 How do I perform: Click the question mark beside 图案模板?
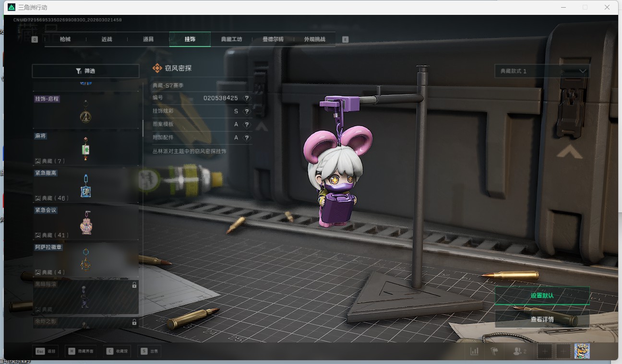[x=247, y=124]
